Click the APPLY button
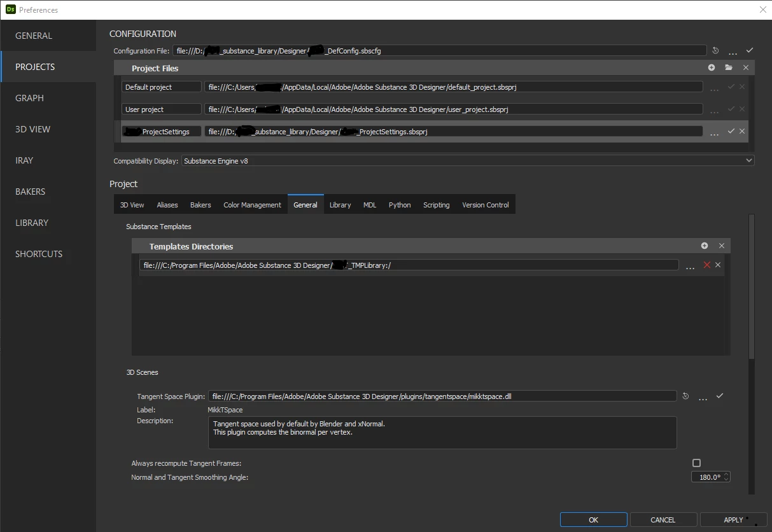Viewport: 772px width, 532px height. tap(733, 520)
